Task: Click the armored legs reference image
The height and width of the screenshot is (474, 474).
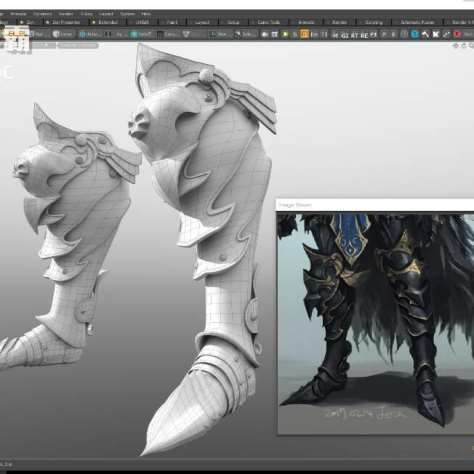Action: tap(376, 323)
